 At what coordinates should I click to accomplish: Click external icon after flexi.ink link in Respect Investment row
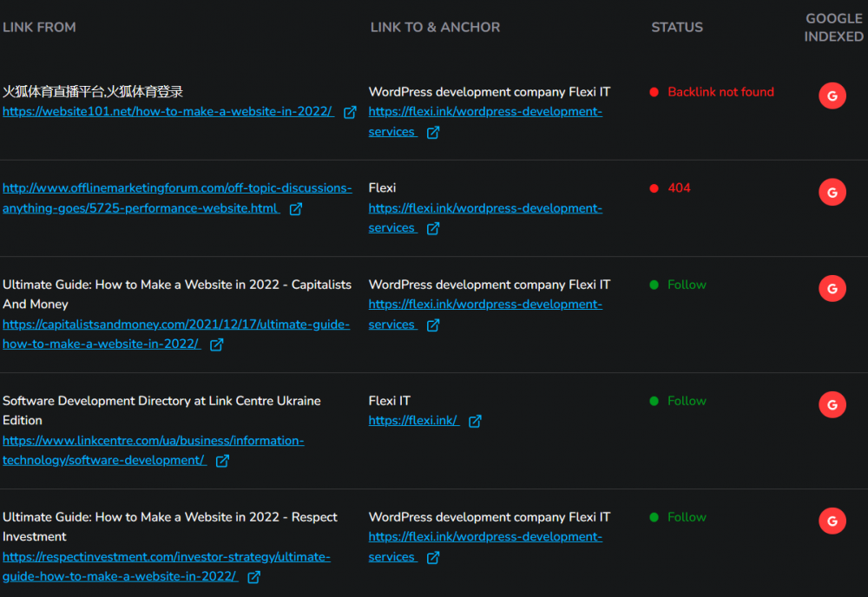click(x=433, y=557)
